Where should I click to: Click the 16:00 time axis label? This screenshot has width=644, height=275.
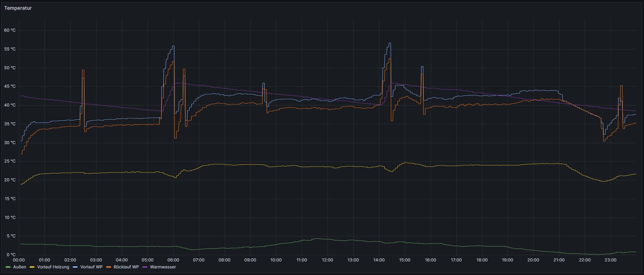click(x=431, y=260)
